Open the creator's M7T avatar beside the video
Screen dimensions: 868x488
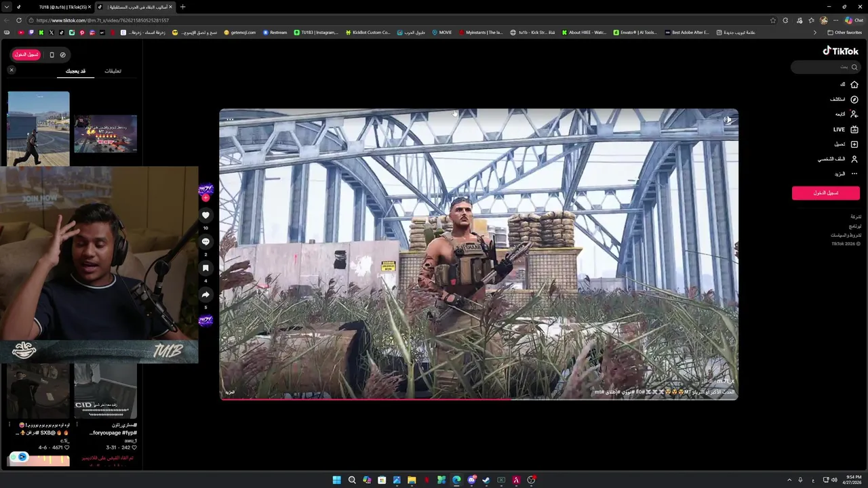tap(205, 190)
